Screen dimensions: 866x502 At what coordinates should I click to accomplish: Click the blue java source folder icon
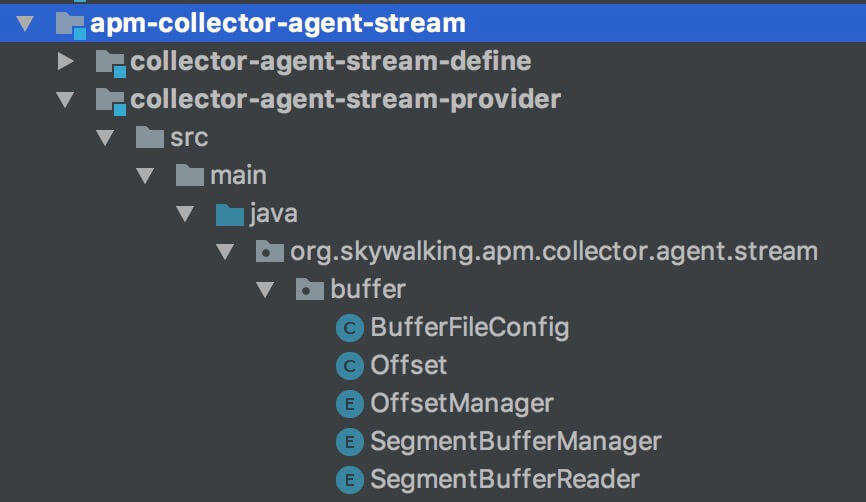230,215
